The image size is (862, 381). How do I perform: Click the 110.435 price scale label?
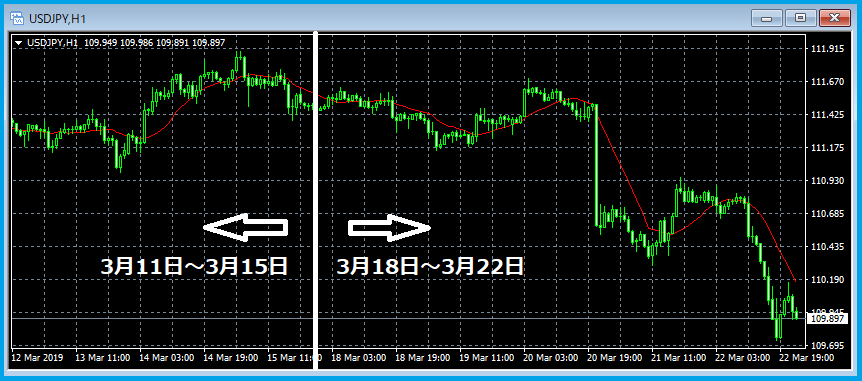pos(827,247)
